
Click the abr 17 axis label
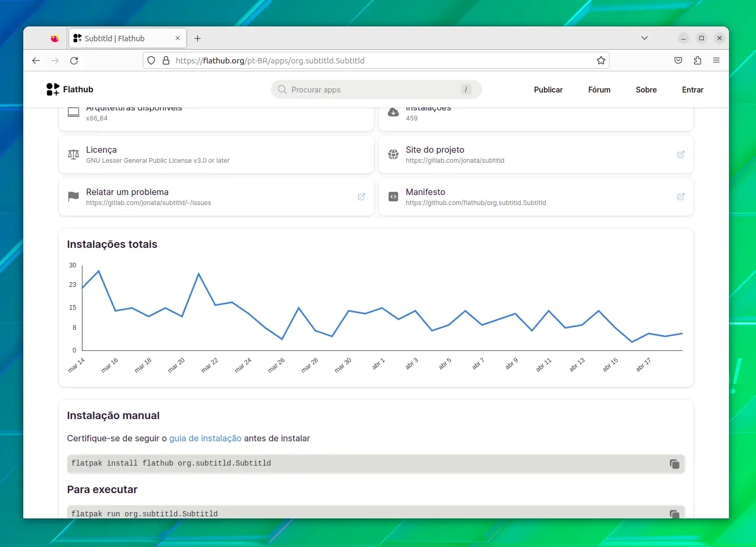pyautogui.click(x=643, y=365)
